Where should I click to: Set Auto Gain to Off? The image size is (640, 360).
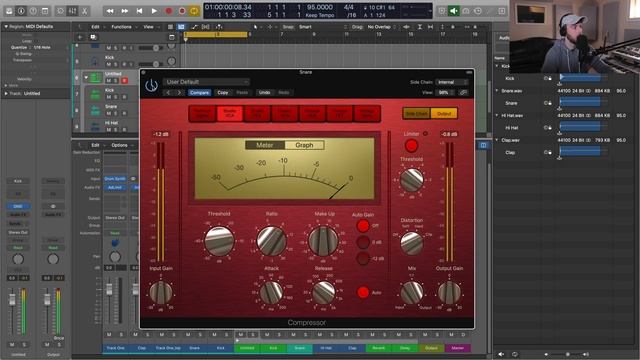tap(362, 226)
